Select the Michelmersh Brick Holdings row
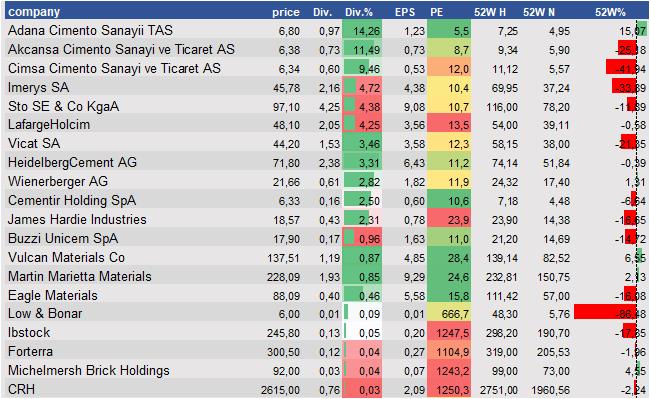The image size is (650, 399). pyautogui.click(x=327, y=370)
